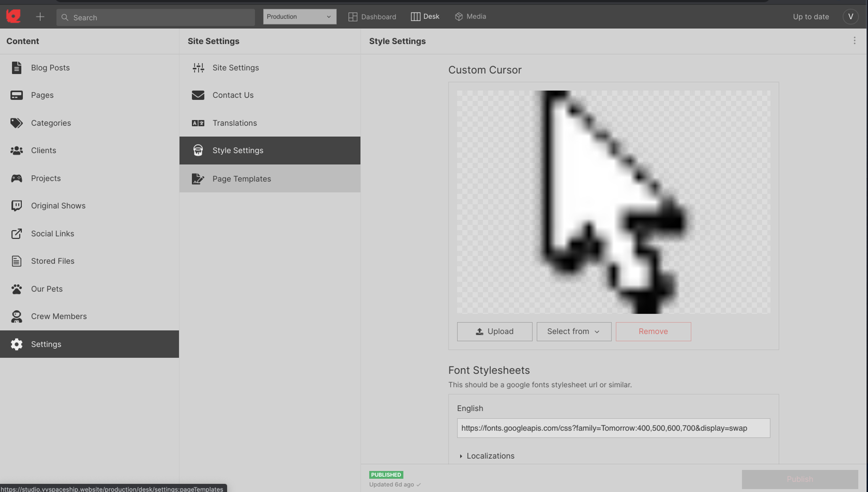Click the Dashboard tab in the top nav
This screenshot has height=492, width=868.
click(x=372, y=16)
